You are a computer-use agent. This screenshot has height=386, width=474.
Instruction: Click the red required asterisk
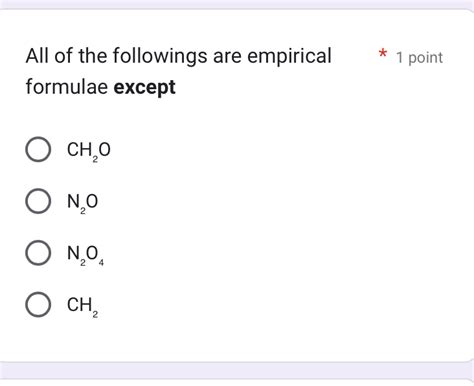click(x=383, y=54)
